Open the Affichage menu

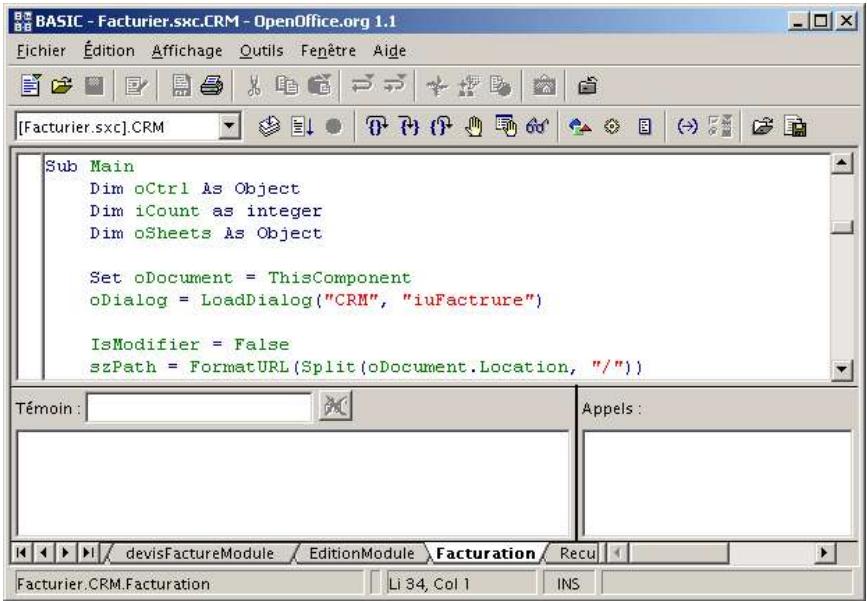[x=187, y=51]
